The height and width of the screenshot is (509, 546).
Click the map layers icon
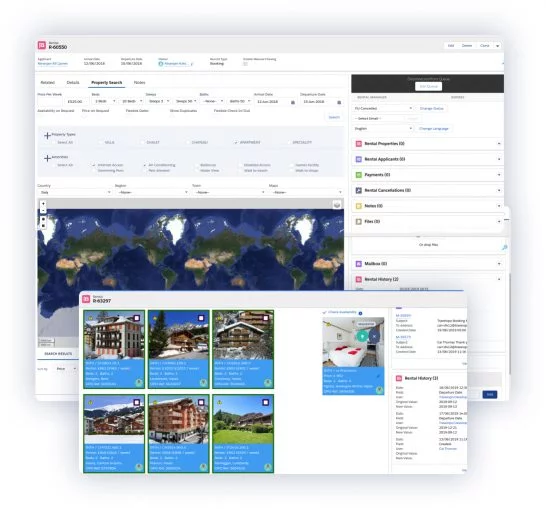(337, 205)
